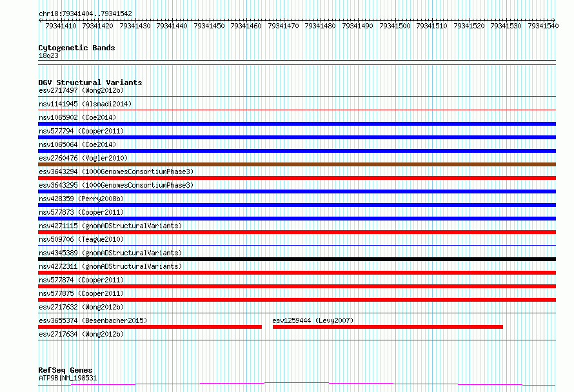
Task: Select the esv2717632 (Wong2012b) label
Action: pos(81,307)
